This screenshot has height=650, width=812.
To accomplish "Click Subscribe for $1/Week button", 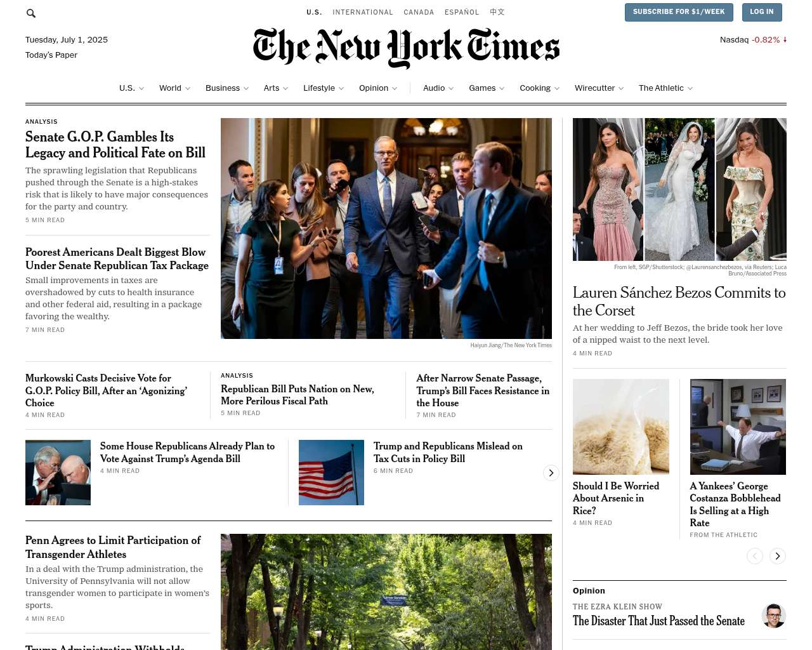I will (679, 12).
